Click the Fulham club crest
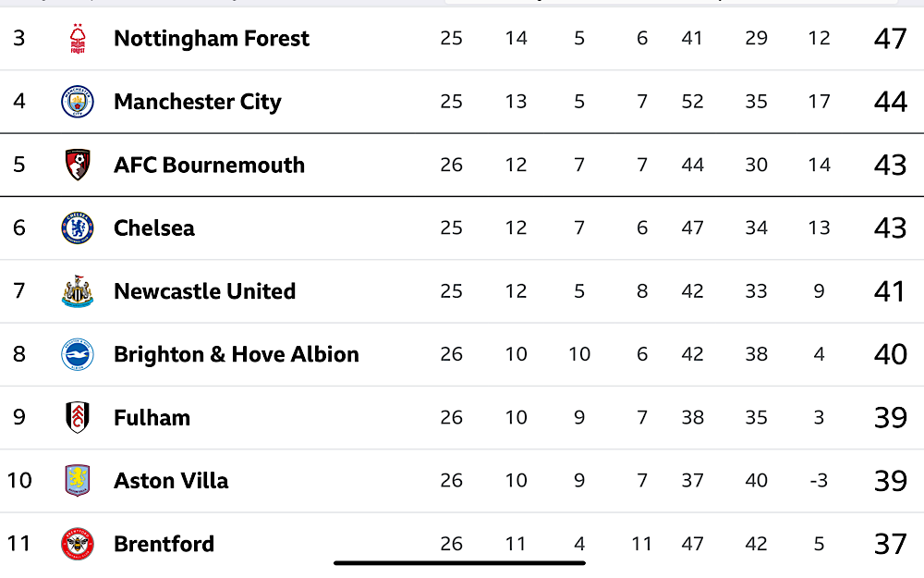Viewport: 924px width, 578px height. 78,417
